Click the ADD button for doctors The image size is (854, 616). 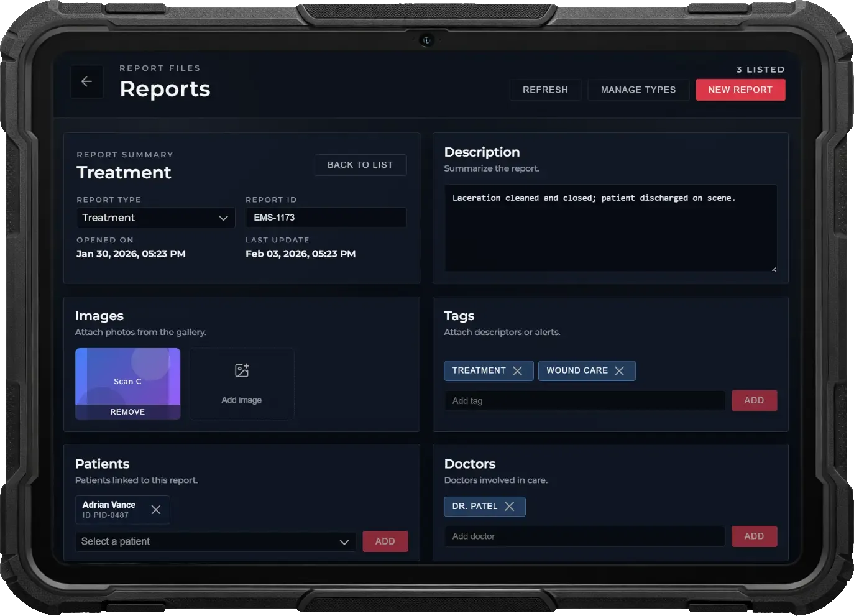753,536
